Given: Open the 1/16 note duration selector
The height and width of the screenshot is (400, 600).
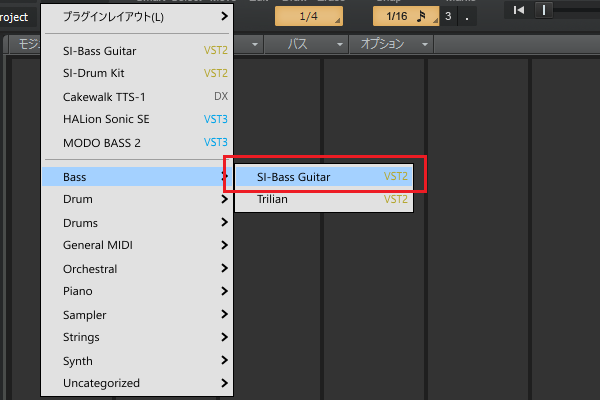Looking at the screenshot, I should click(x=406, y=16).
